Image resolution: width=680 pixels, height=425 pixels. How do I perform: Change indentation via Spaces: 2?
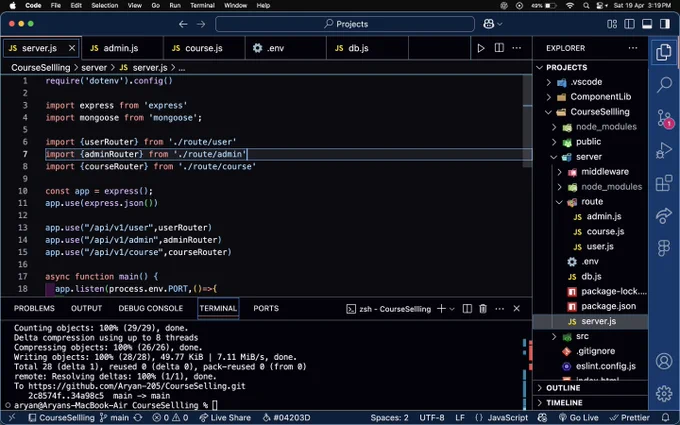(389, 418)
